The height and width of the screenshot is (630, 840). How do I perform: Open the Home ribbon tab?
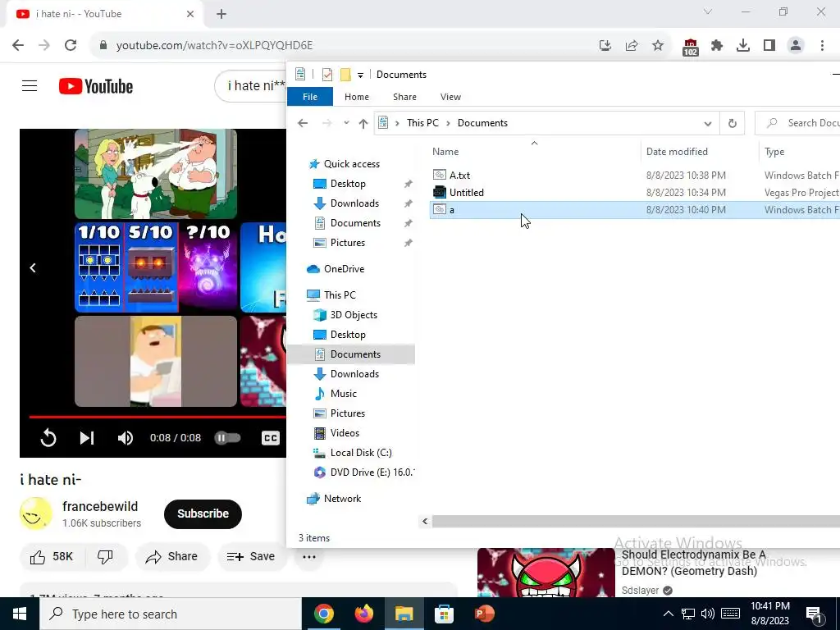tap(357, 97)
